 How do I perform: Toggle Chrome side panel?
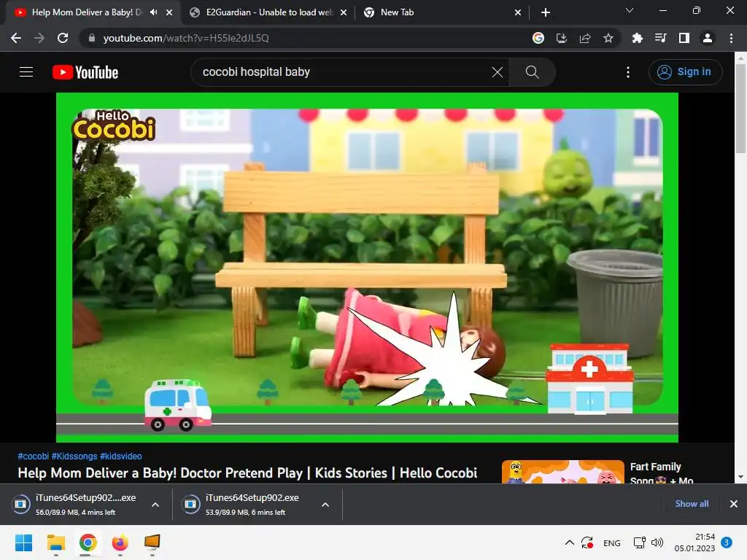[684, 38]
